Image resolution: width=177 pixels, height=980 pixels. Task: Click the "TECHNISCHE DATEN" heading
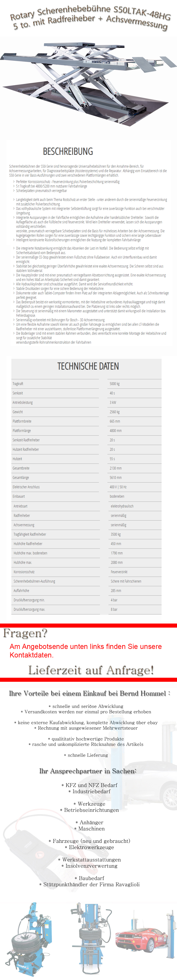tap(88, 366)
